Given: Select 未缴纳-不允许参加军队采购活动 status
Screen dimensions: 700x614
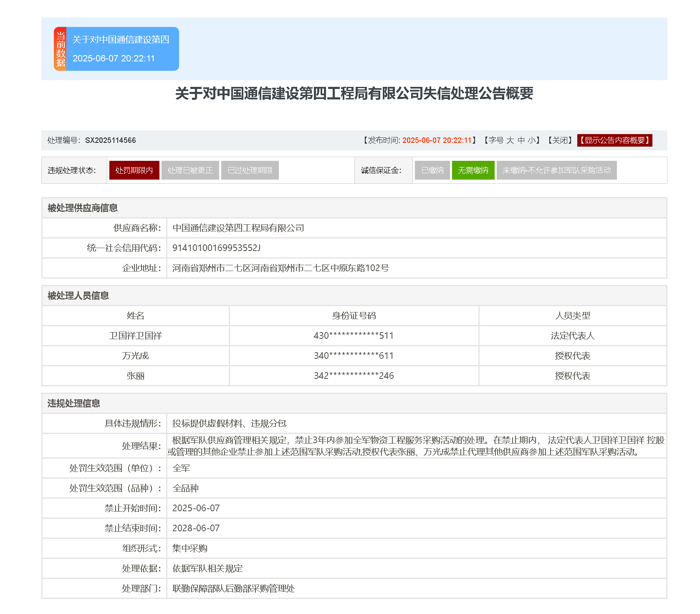Looking at the screenshot, I should point(557,170).
